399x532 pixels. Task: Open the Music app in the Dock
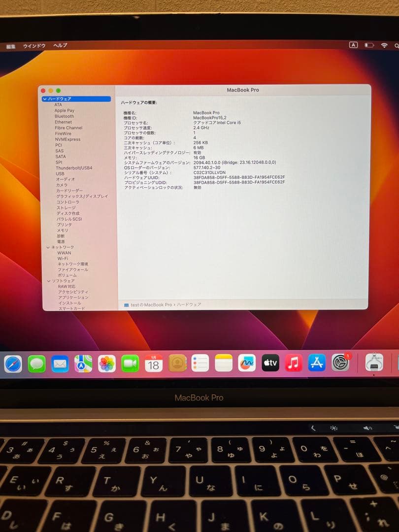click(293, 363)
